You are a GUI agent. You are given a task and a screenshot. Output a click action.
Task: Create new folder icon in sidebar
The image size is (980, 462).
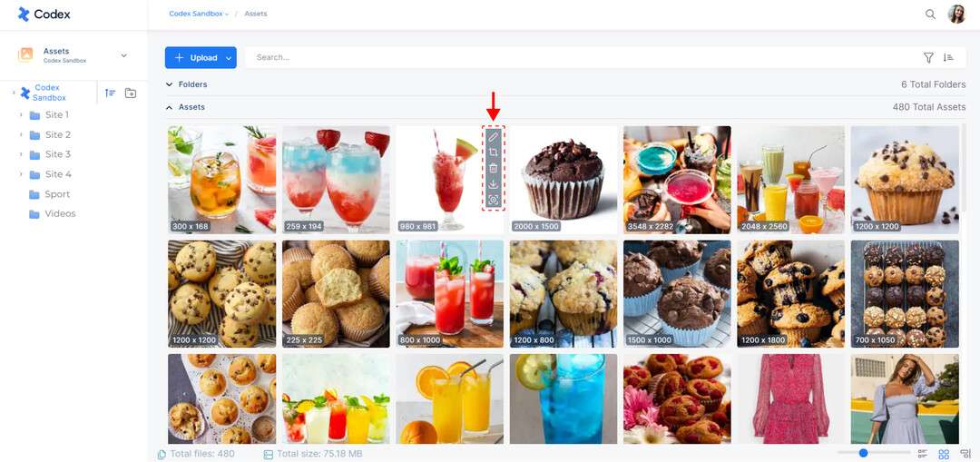coord(131,93)
